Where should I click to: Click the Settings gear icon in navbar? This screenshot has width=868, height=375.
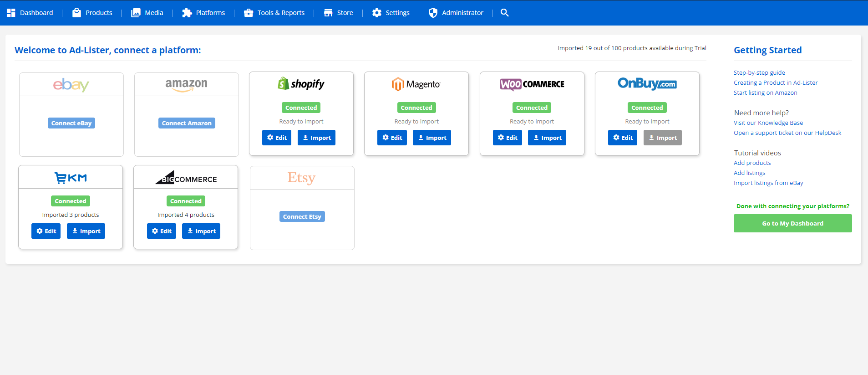(x=377, y=13)
